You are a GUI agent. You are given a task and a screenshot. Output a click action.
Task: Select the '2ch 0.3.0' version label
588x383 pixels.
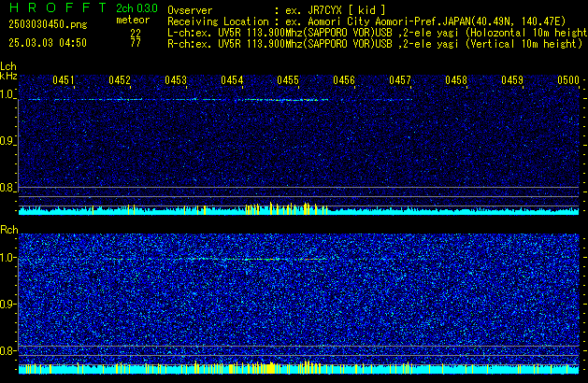(136, 8)
